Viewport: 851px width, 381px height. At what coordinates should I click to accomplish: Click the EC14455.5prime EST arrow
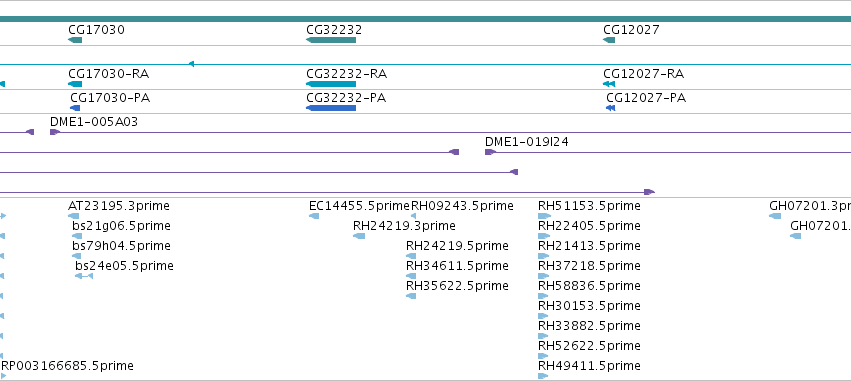[x=314, y=216]
